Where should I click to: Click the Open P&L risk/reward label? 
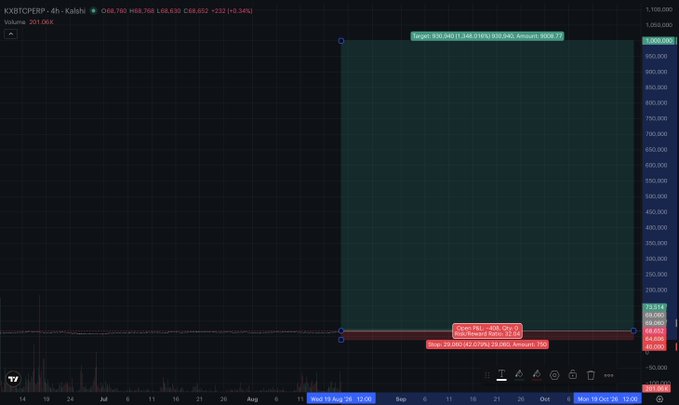[x=487, y=331]
